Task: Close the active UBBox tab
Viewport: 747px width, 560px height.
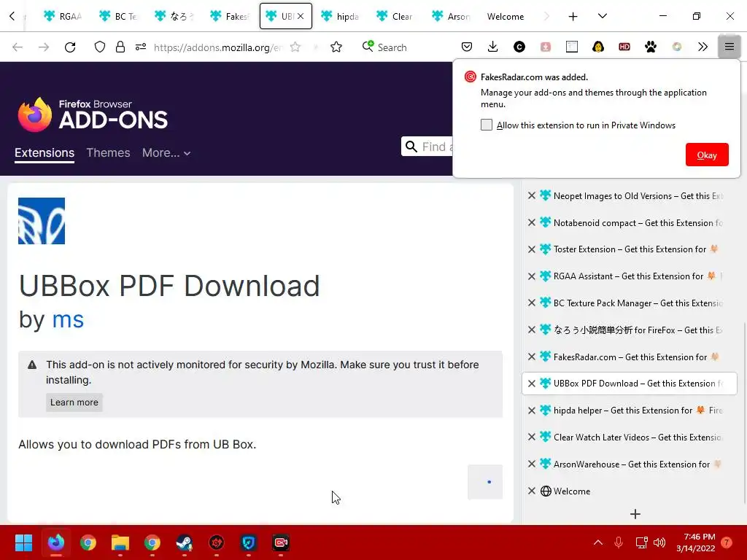Action: (301, 16)
